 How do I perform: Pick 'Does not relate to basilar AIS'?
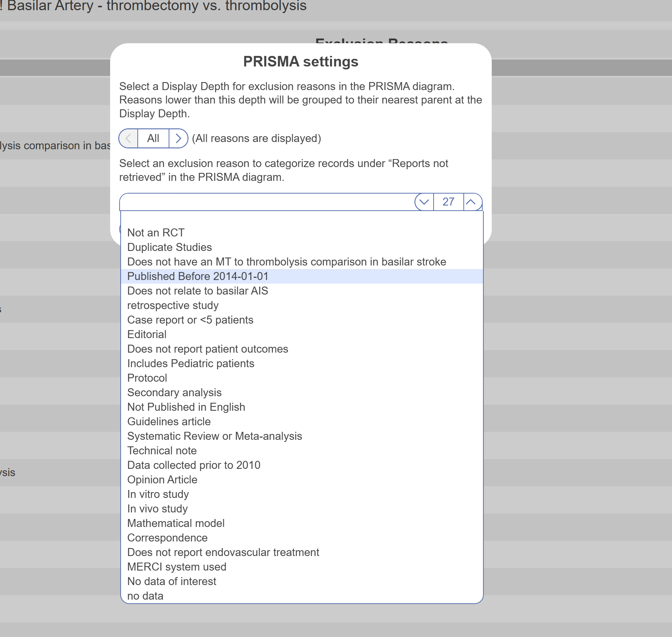click(197, 291)
